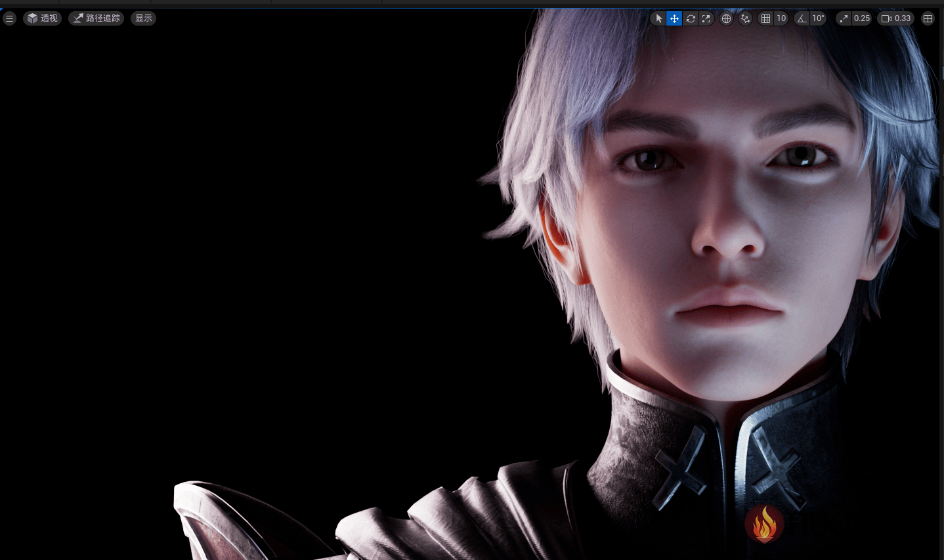The height and width of the screenshot is (560, 944).
Task: Click the character's flame emblem in viewport
Action: click(x=764, y=524)
